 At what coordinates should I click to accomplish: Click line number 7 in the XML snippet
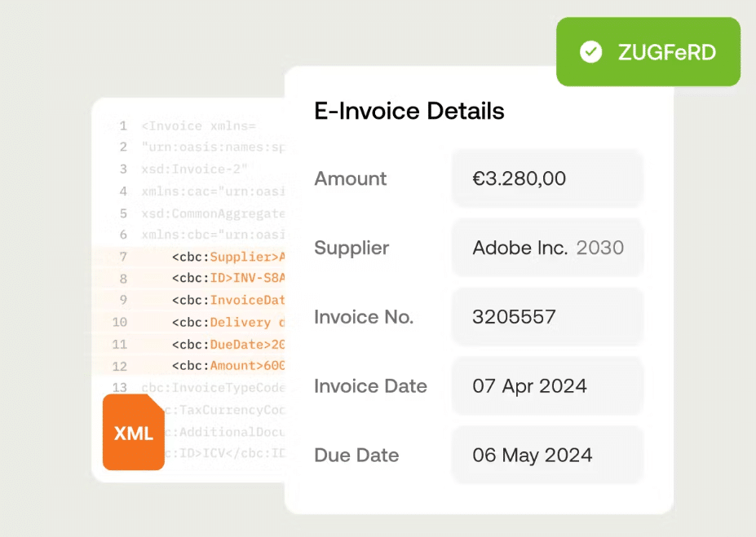pyautogui.click(x=122, y=256)
